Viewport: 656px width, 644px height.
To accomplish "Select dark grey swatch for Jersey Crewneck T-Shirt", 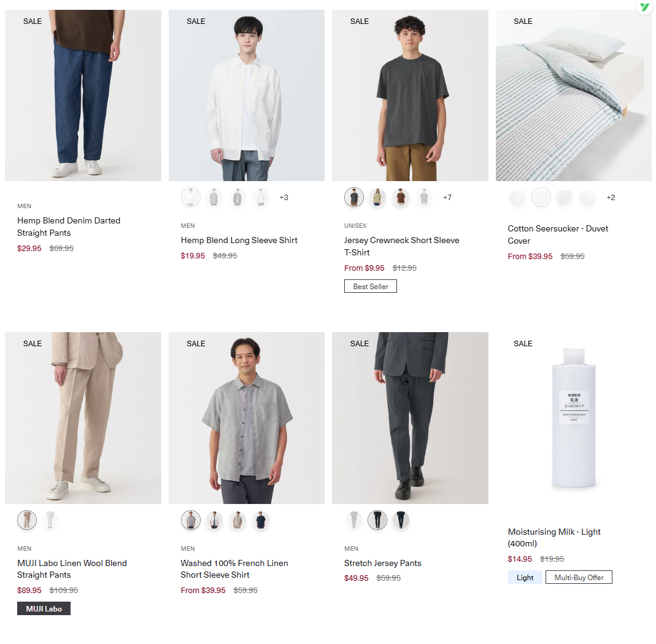I will (354, 197).
